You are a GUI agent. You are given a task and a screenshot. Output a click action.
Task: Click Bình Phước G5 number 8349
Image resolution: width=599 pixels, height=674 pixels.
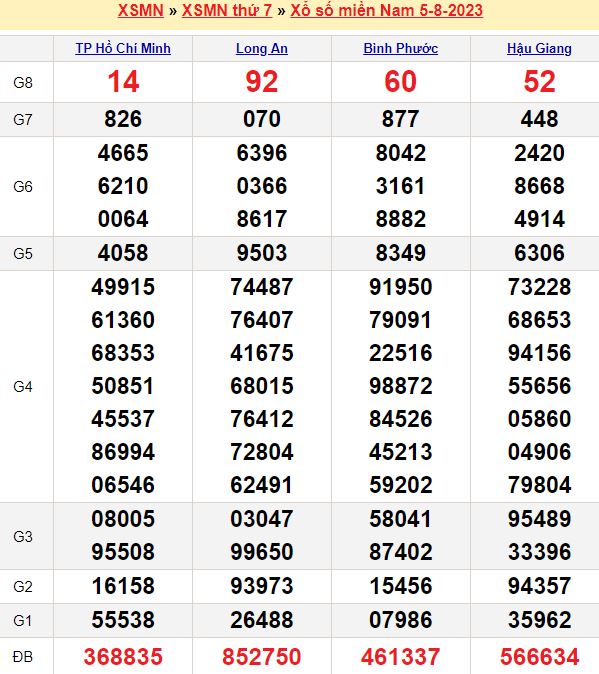(x=400, y=253)
